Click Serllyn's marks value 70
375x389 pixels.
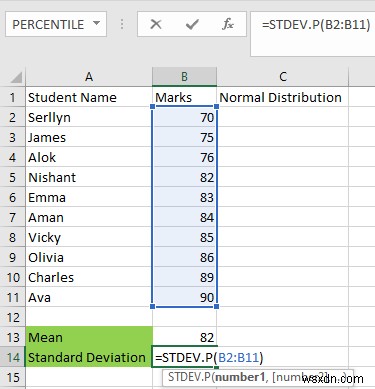tap(185, 117)
